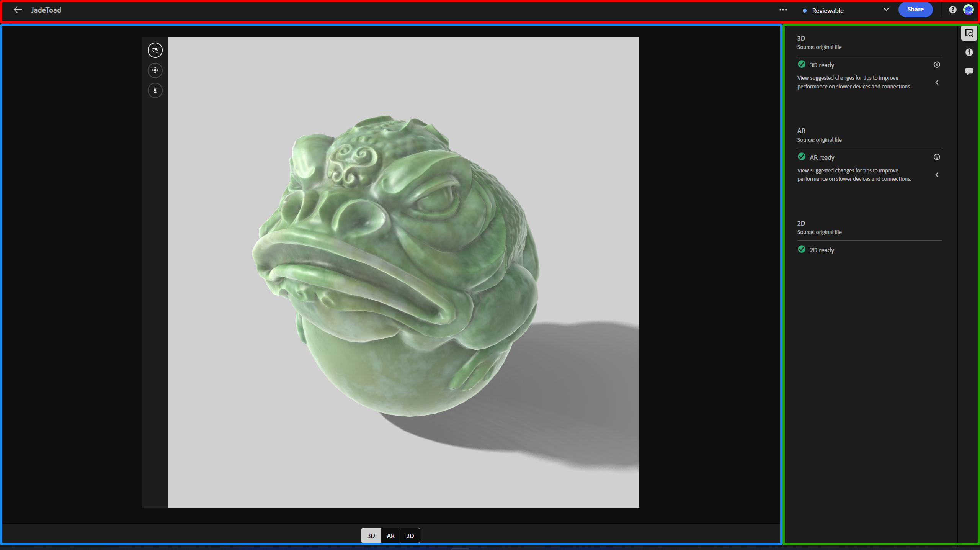Switch viewer to 2D mode
The height and width of the screenshot is (550, 980).
click(409, 535)
